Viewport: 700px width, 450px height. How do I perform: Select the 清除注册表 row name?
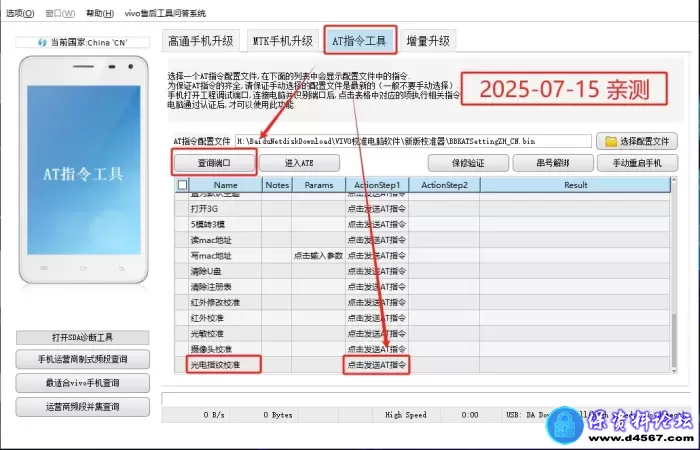tap(211, 287)
